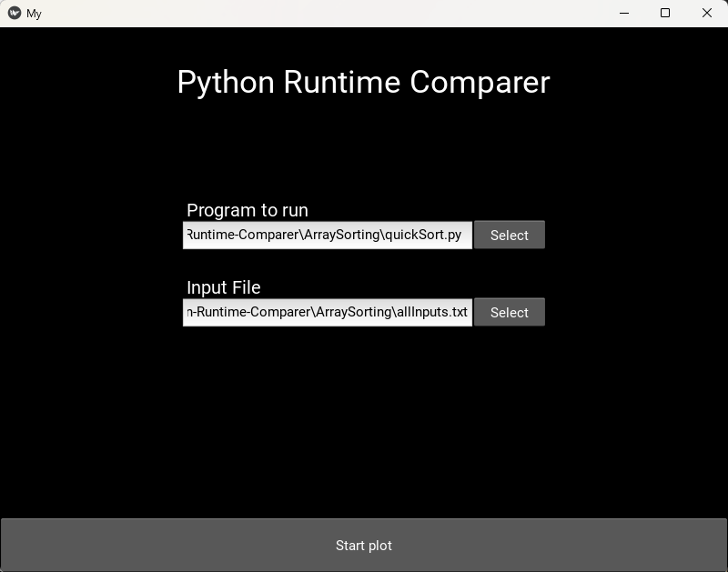
Task: Click Runtime-Comparer text in Input File field
Action: coord(248,312)
